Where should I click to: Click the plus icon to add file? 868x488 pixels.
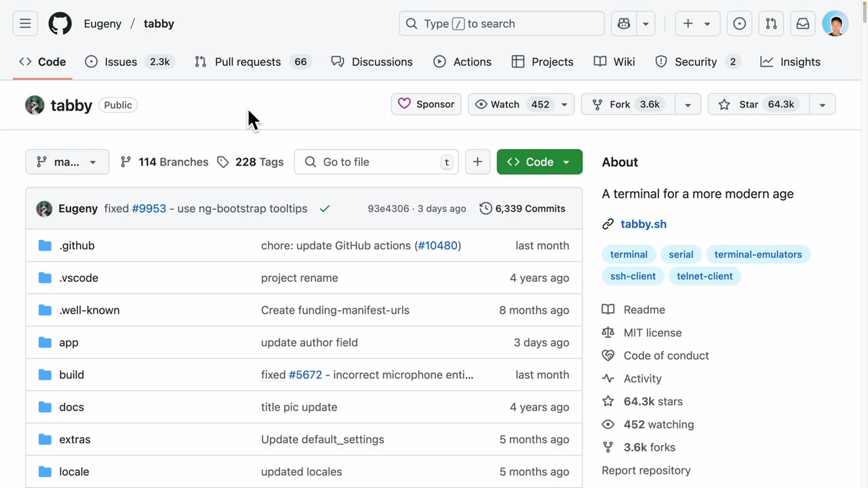tap(477, 162)
